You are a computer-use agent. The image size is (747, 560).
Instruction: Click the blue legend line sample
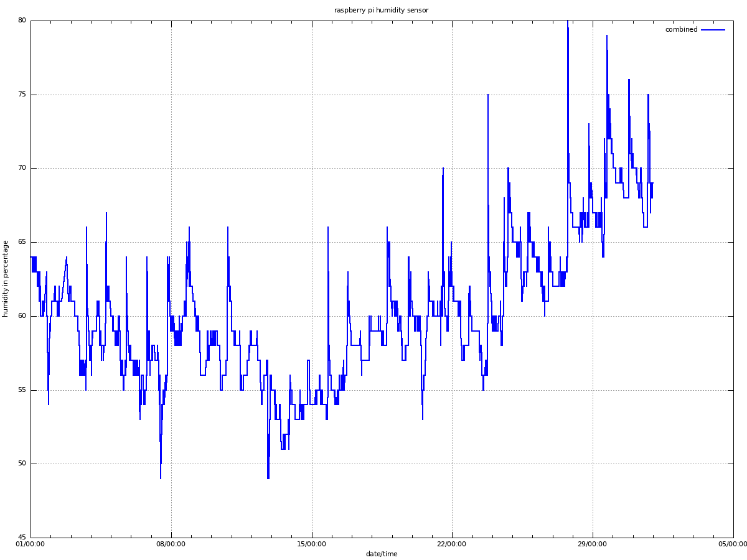713,29
